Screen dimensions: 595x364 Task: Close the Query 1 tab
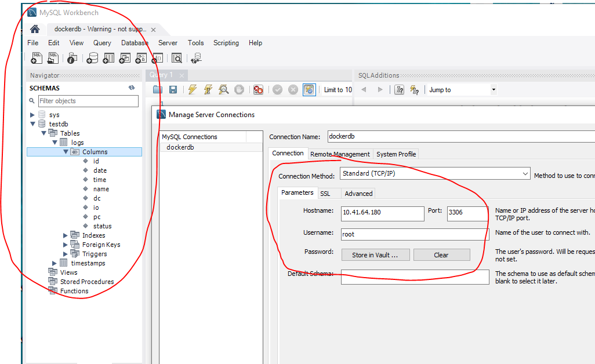click(182, 75)
